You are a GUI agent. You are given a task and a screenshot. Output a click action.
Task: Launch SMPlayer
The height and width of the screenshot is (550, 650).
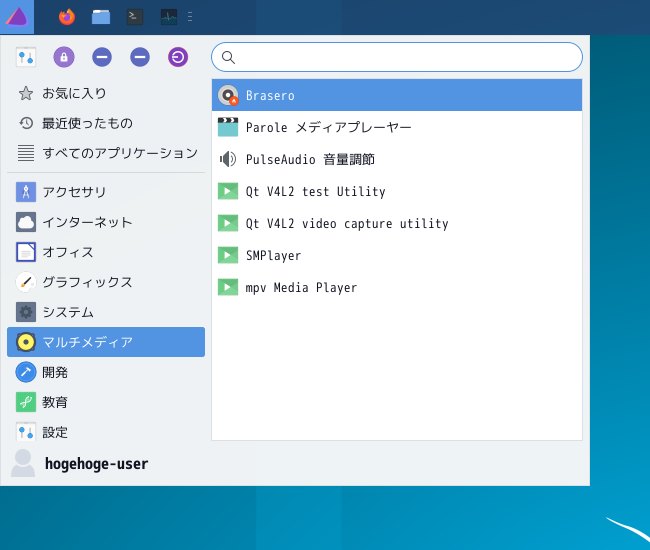(x=397, y=255)
